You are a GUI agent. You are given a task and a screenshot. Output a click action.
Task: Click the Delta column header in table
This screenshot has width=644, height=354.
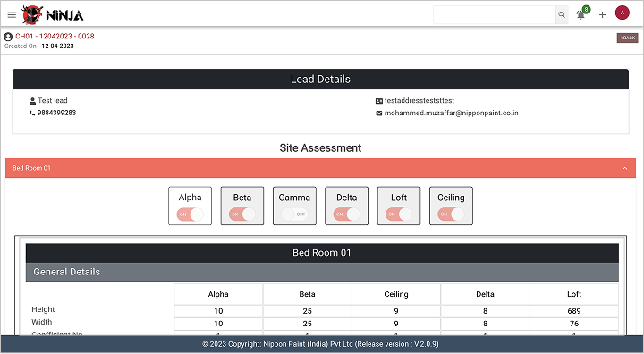[485, 294]
